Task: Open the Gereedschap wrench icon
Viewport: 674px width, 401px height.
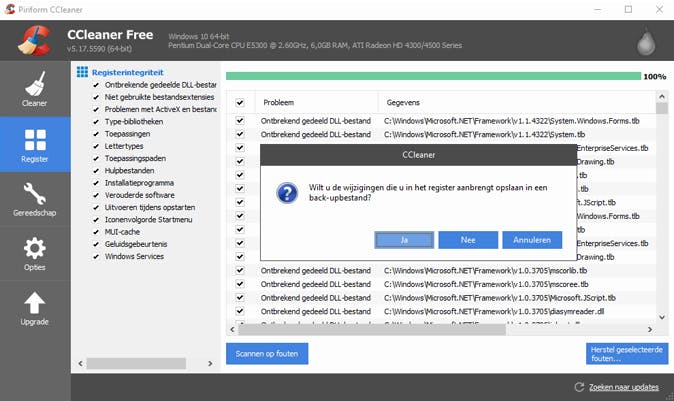Action: point(35,193)
